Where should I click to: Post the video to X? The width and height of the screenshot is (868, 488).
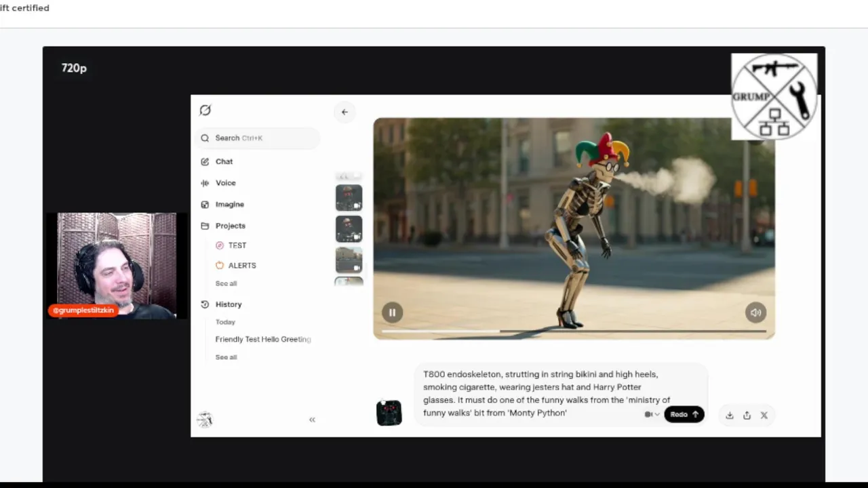[764, 415]
